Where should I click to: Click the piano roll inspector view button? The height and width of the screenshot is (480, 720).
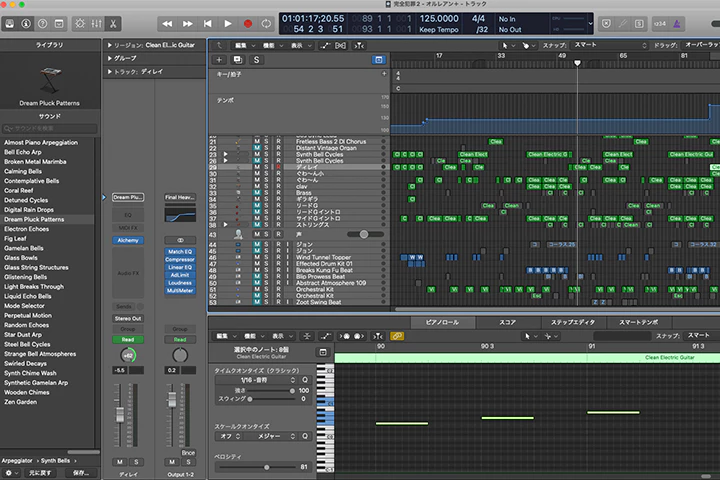[323, 352]
